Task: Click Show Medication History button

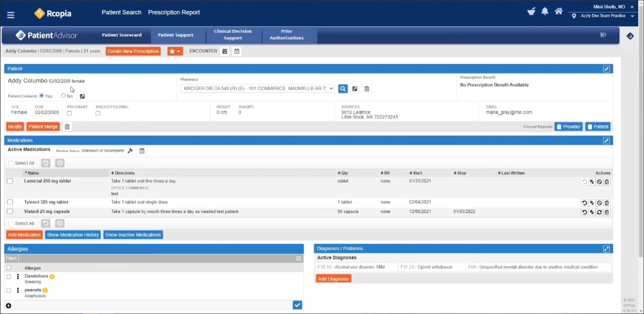Action: pyautogui.click(x=73, y=235)
